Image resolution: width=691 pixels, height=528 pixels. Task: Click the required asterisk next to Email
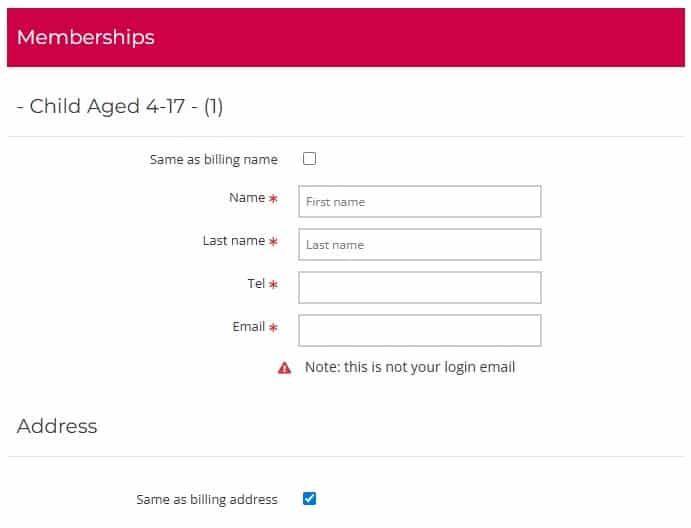[x=273, y=328]
